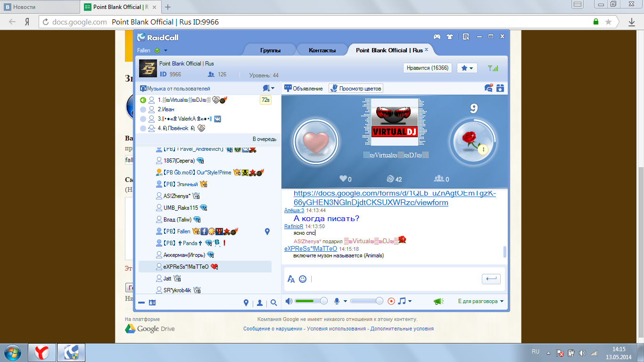Open a new browser tab with plus
Screen dimensions: 644x362
(x=168, y=7)
